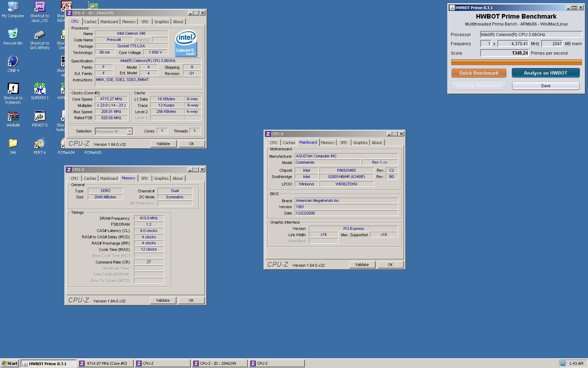Click the taskbar clock showing 1:43 AM

[576, 363]
